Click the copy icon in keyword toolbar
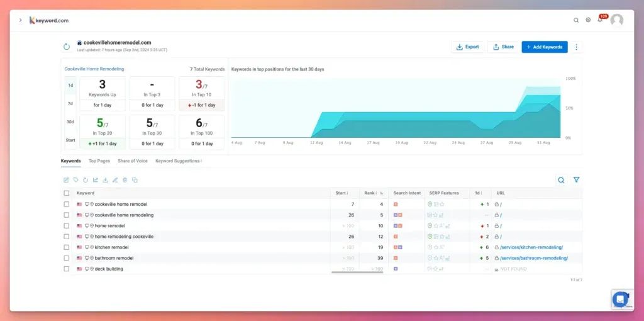 click(x=135, y=180)
